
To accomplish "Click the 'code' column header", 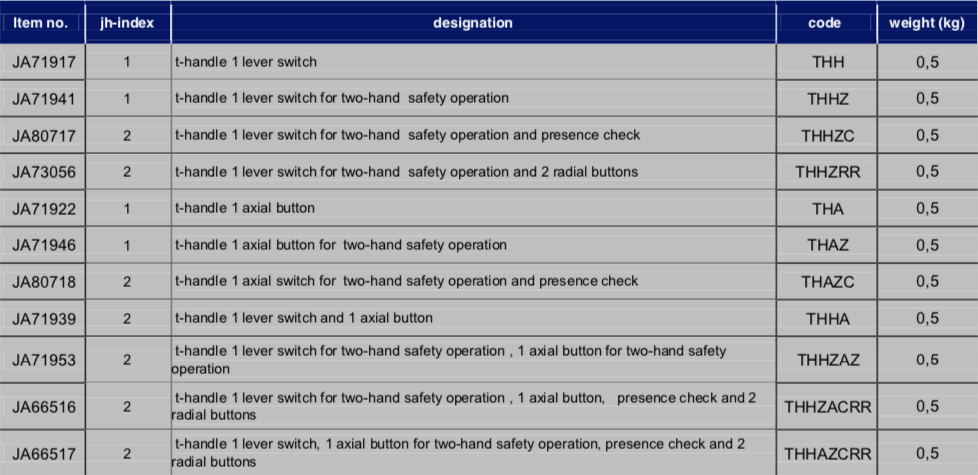I will point(826,23).
